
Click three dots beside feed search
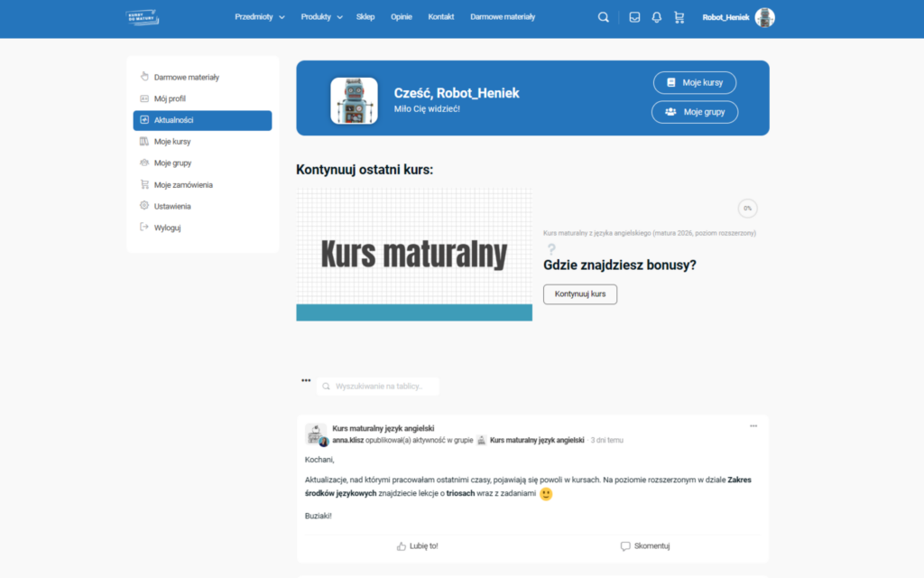pos(306,380)
